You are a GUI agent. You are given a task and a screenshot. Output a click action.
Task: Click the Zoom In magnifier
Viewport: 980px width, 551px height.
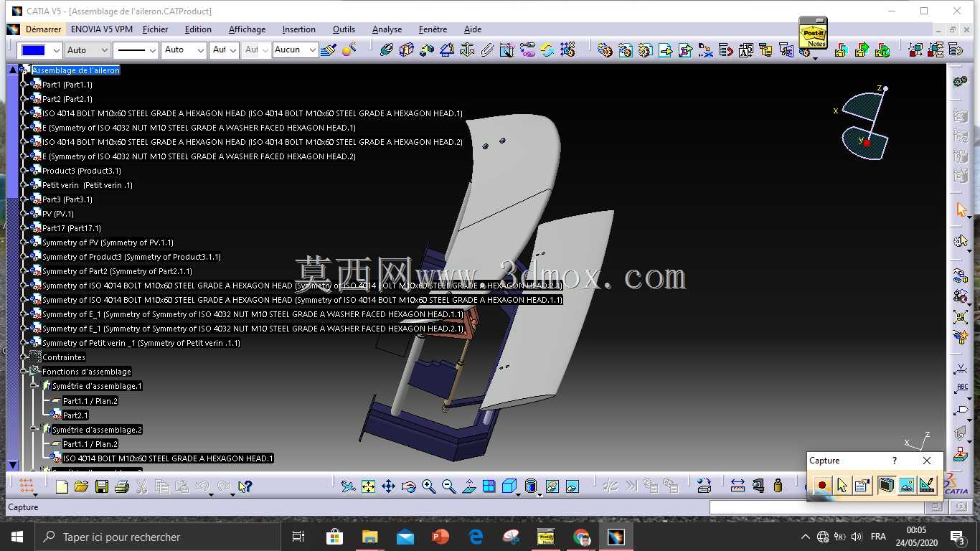pos(428,486)
